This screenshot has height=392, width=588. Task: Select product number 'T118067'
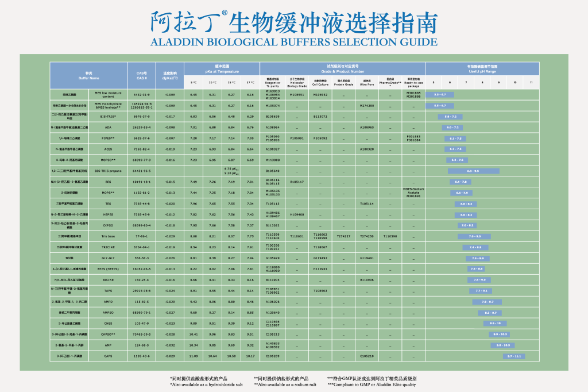320,247
